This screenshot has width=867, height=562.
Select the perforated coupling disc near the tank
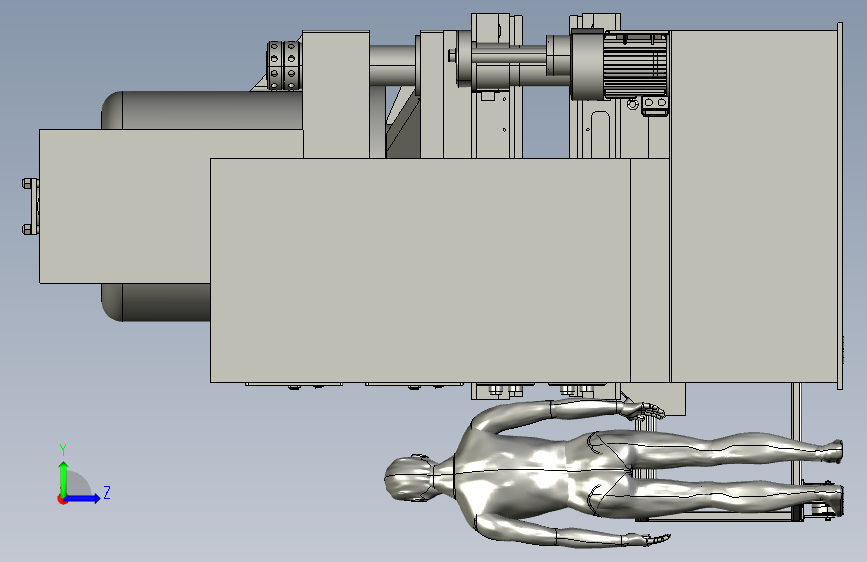coord(283,65)
